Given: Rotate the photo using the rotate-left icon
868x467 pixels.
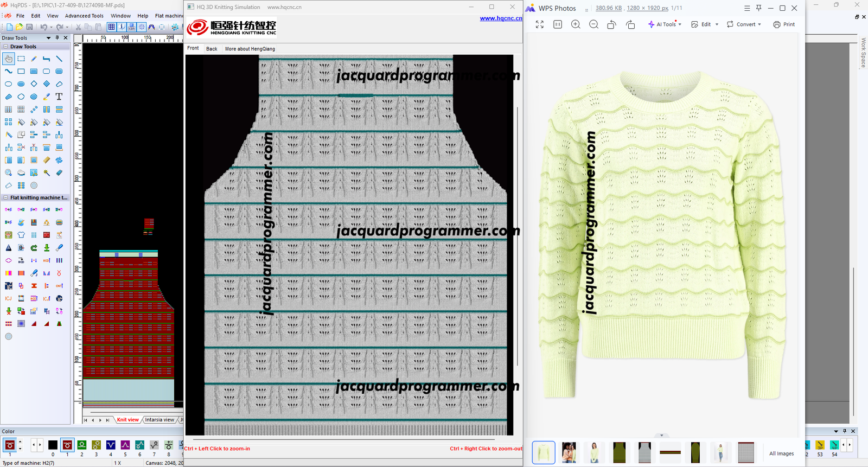Looking at the screenshot, I should [611, 24].
